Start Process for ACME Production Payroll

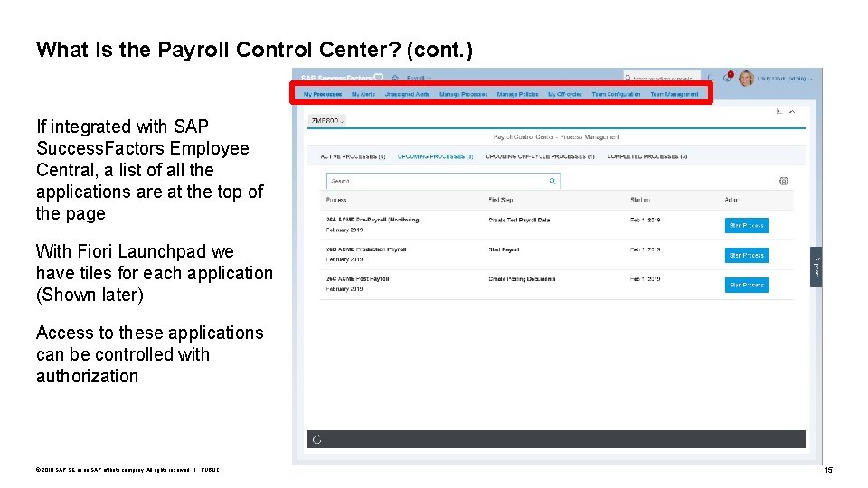pos(746,255)
